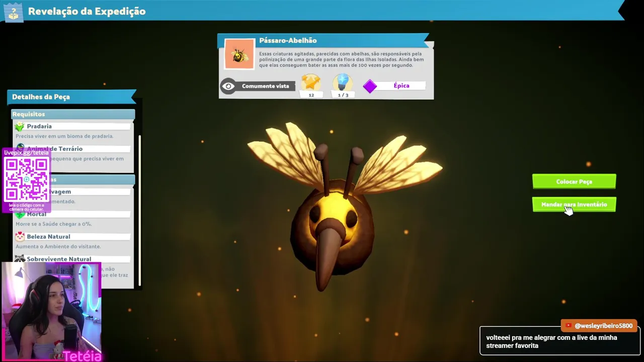This screenshot has width=644, height=362.
Task: Click the Pássaro-Abelhão creature thumbnail
Action: click(239, 54)
